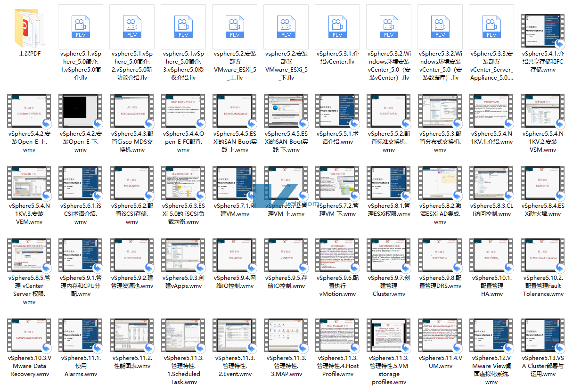Select 配置管理Fault Tolerance.wmv thumbnail

[x=543, y=255]
